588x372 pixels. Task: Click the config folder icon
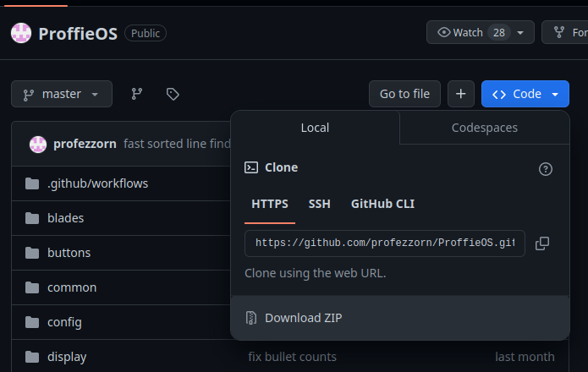coord(32,322)
